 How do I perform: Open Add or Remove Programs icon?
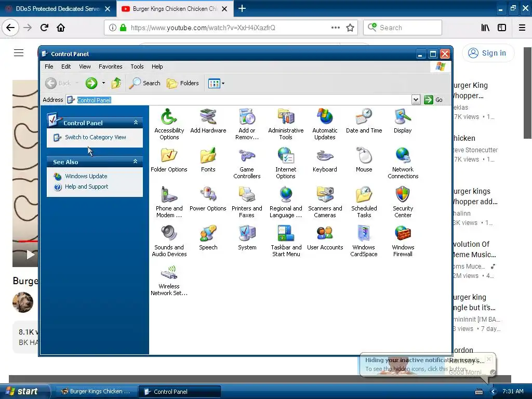[247, 124]
